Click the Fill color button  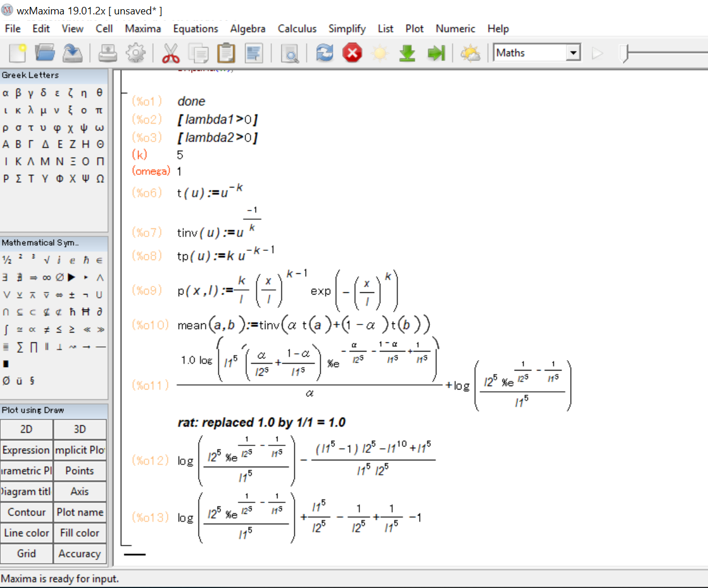click(x=80, y=533)
